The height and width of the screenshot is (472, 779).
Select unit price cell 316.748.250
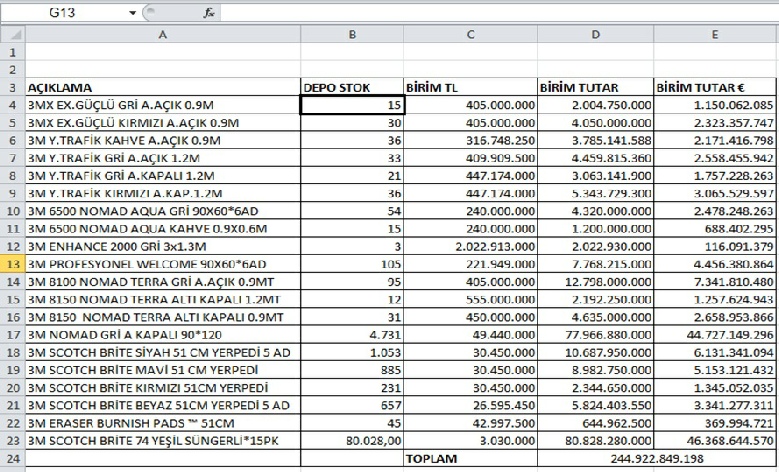point(470,140)
